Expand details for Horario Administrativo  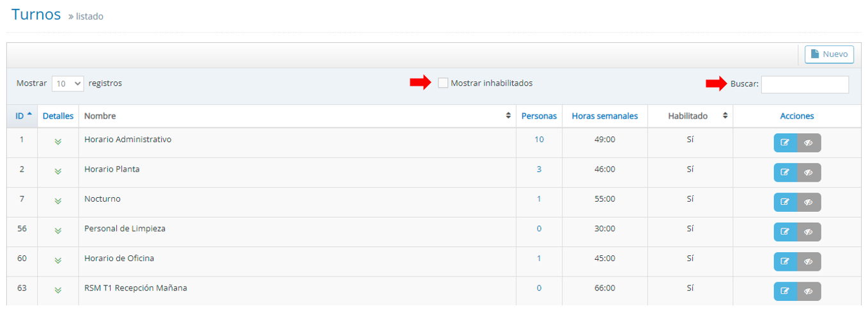(x=58, y=142)
